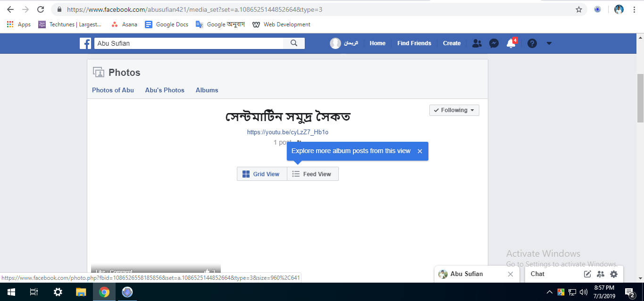Image resolution: width=644 pixels, height=301 pixels.
Task: Open Task View on the taskbar
Action: pyautogui.click(x=34, y=292)
